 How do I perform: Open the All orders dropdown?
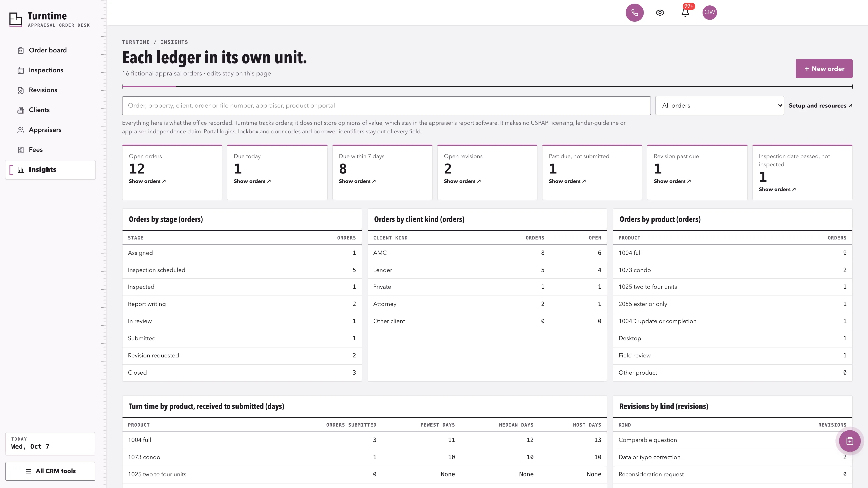click(720, 106)
